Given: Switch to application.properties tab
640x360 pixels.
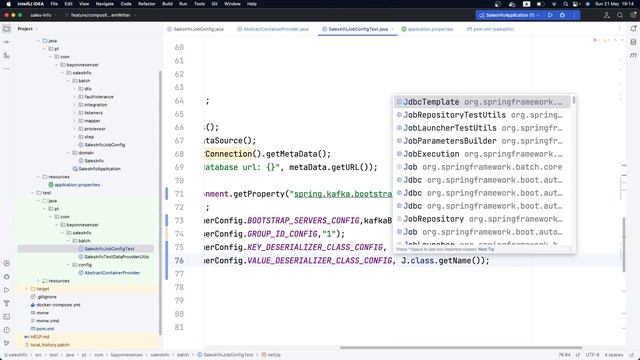Looking at the screenshot, I should coord(427,29).
